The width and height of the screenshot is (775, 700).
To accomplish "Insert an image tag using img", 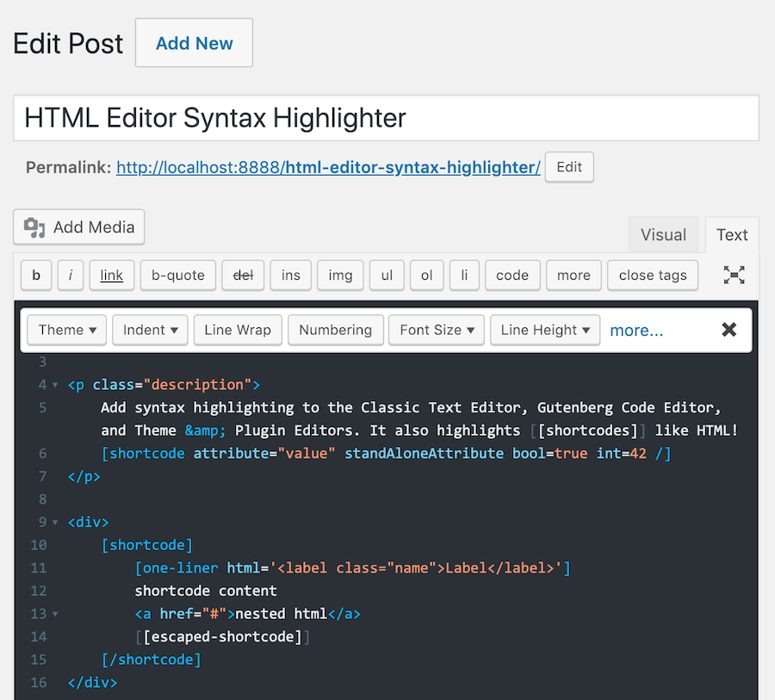I will coord(340,275).
